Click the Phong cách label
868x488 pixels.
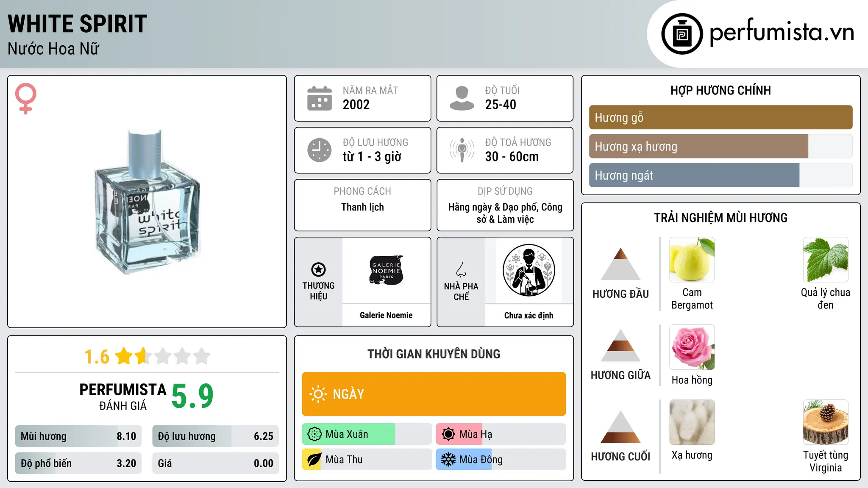[362, 191]
